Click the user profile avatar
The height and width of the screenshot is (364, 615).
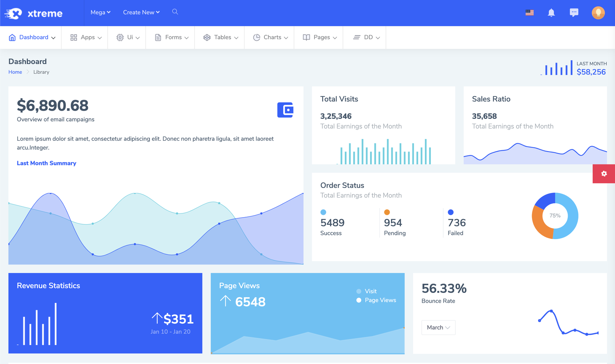click(x=598, y=13)
